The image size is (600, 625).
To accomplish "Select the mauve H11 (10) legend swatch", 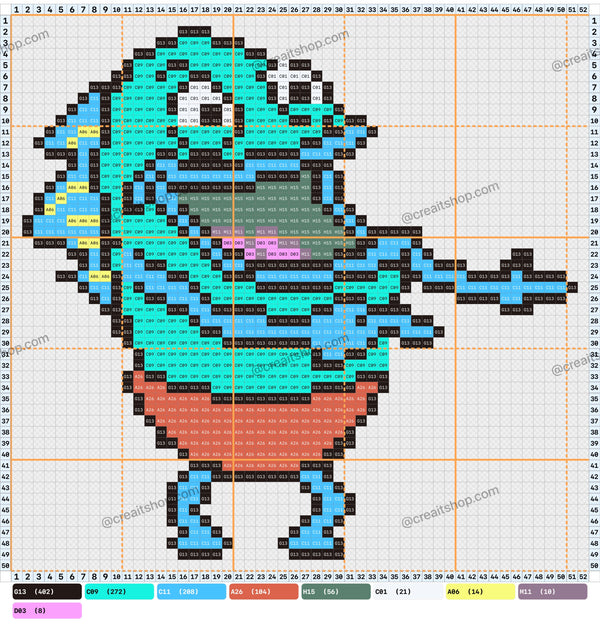I will point(553,592).
